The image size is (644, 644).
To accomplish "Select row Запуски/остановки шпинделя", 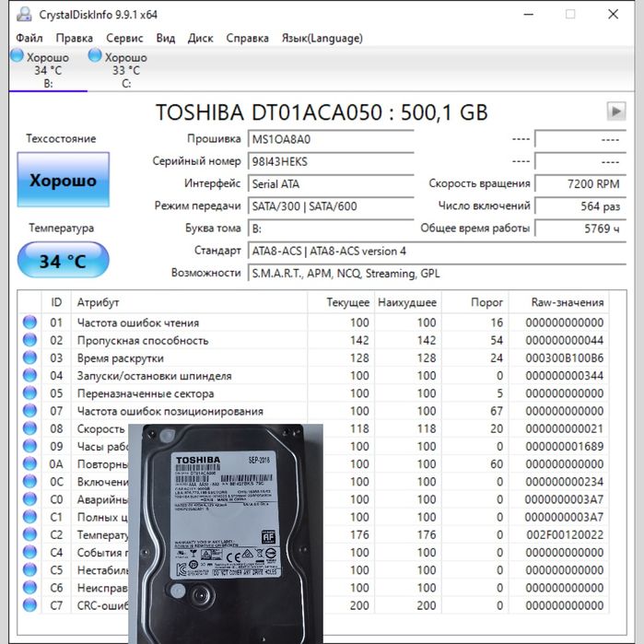I will point(313,375).
